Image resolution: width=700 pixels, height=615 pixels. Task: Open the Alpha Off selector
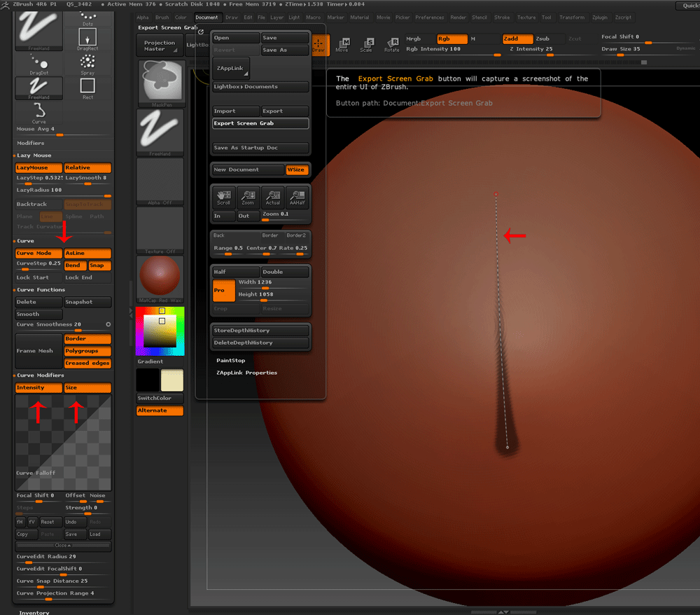click(x=160, y=181)
